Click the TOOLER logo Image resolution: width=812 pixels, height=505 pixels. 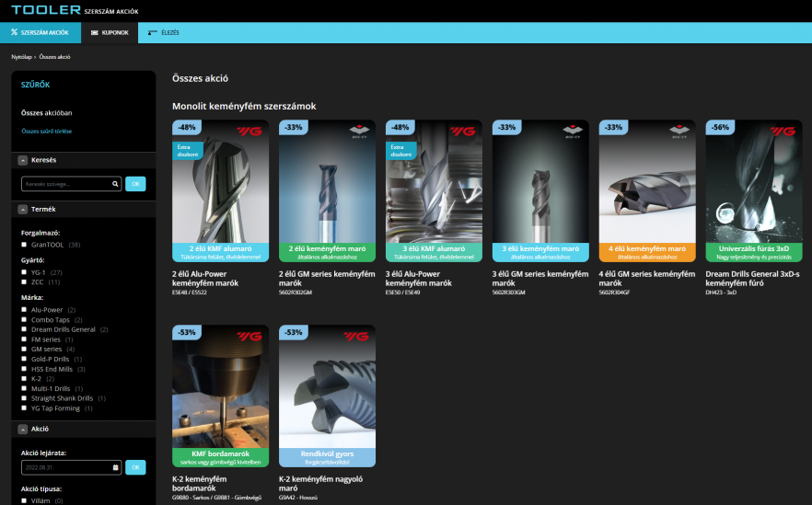46,10
